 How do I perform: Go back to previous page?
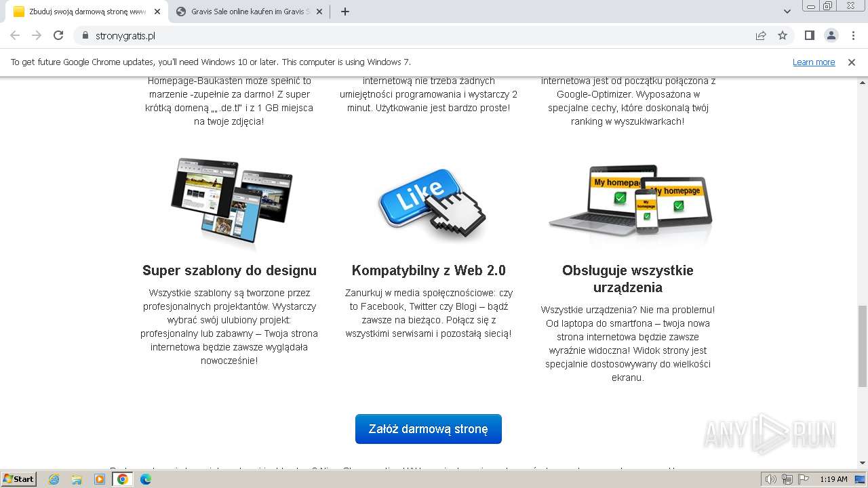tap(15, 35)
